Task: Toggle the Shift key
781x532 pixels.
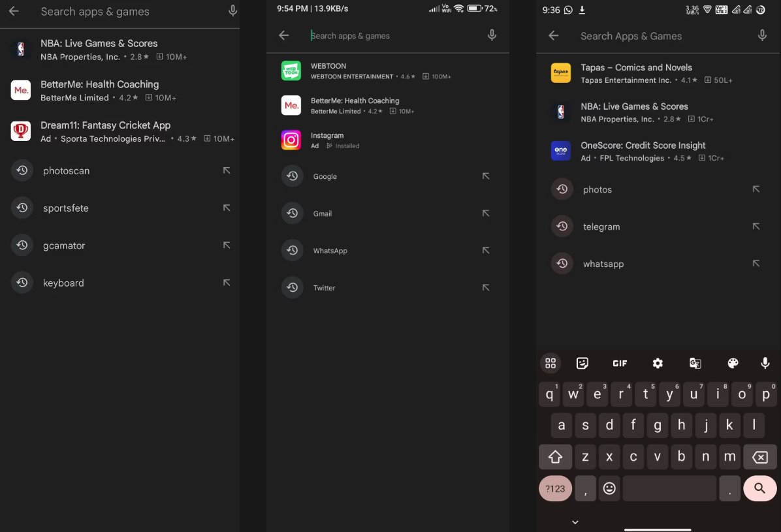Action: tap(555, 458)
